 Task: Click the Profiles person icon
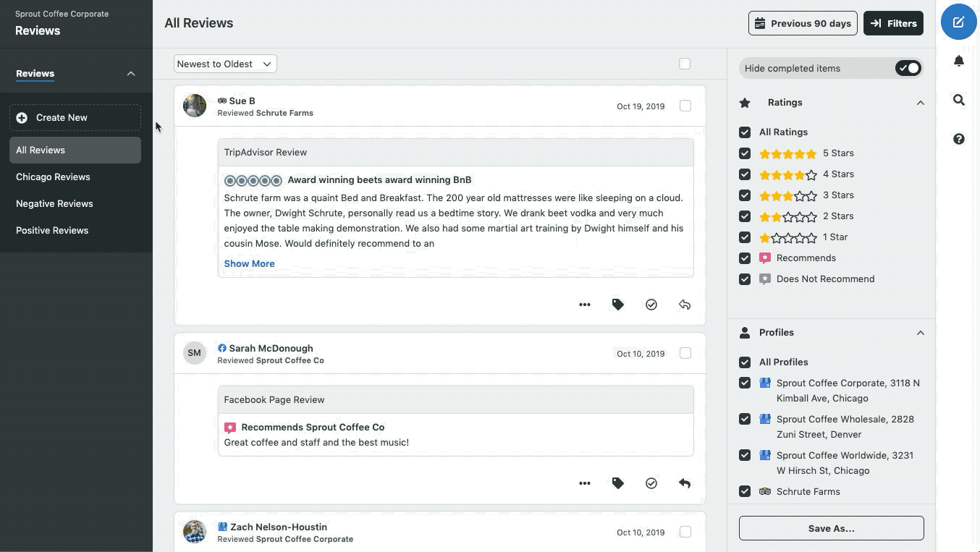coord(745,333)
